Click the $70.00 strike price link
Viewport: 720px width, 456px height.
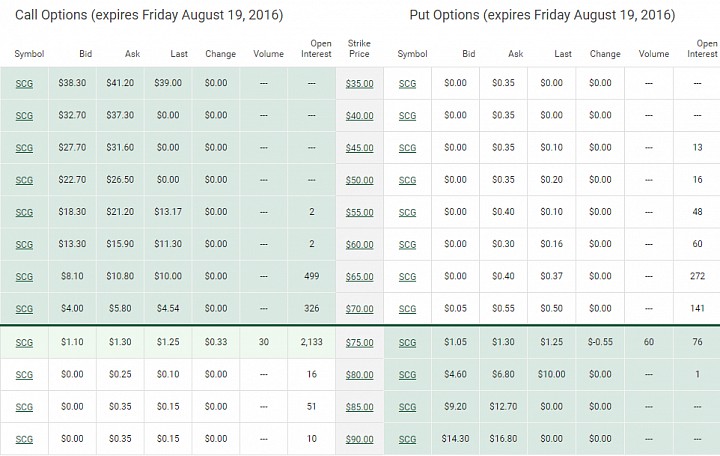coord(360,309)
